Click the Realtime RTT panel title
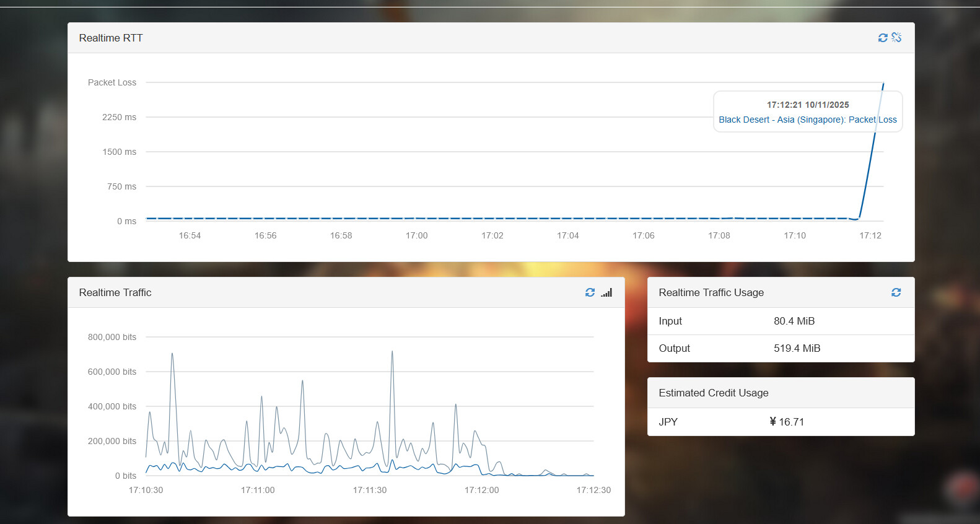 point(111,38)
